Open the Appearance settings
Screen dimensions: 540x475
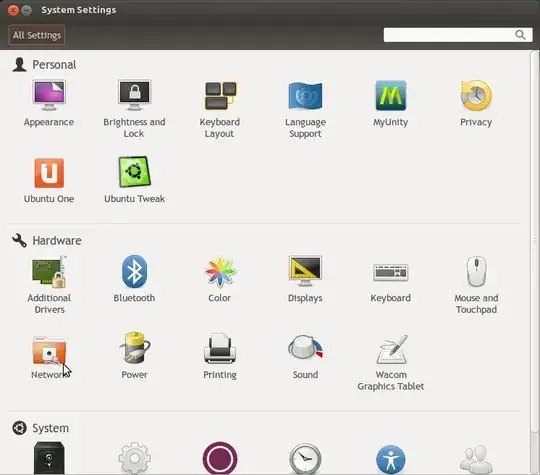tap(49, 103)
